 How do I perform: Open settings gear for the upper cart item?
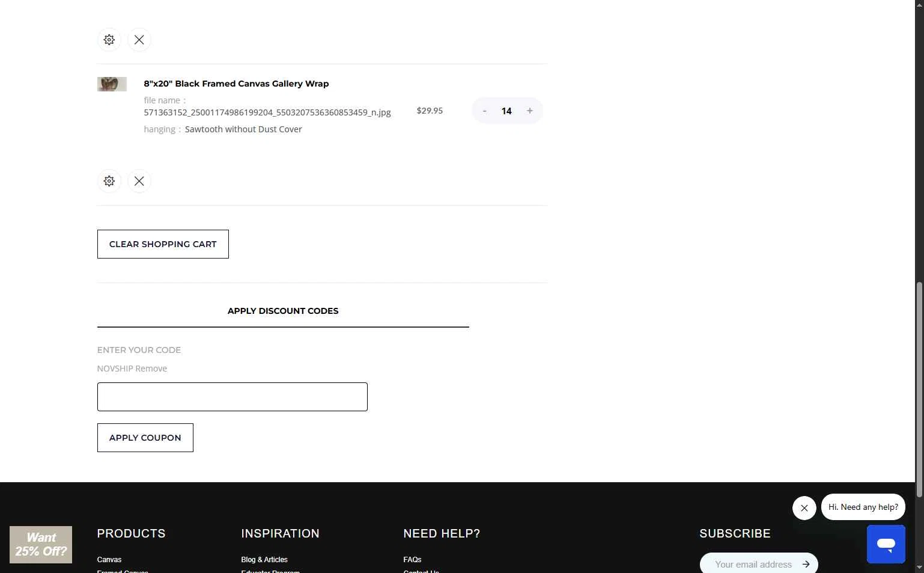click(109, 40)
